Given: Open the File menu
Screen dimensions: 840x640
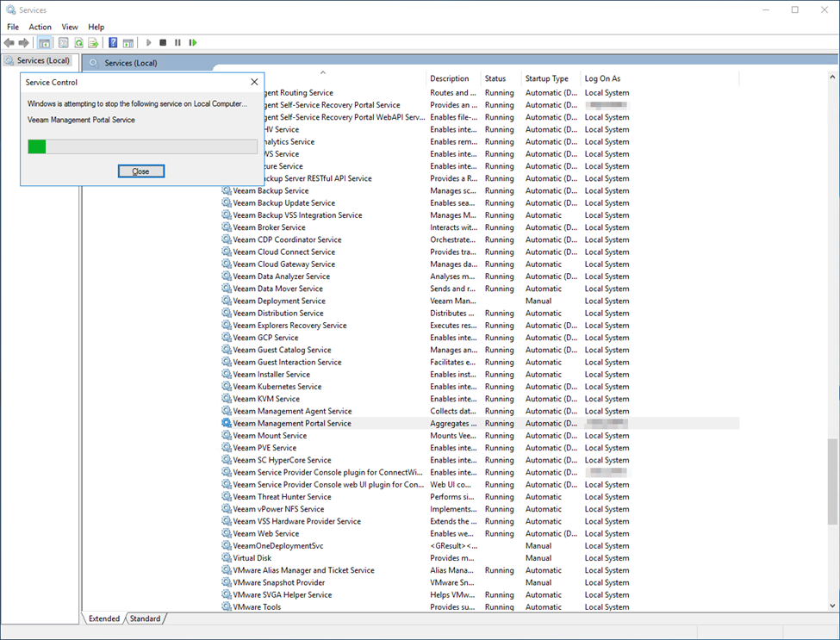Looking at the screenshot, I should tap(13, 27).
